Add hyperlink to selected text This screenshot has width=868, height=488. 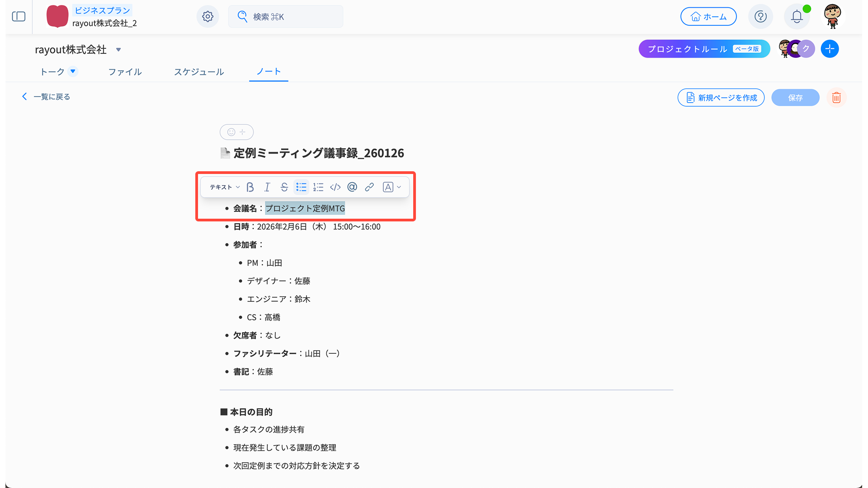pos(369,187)
